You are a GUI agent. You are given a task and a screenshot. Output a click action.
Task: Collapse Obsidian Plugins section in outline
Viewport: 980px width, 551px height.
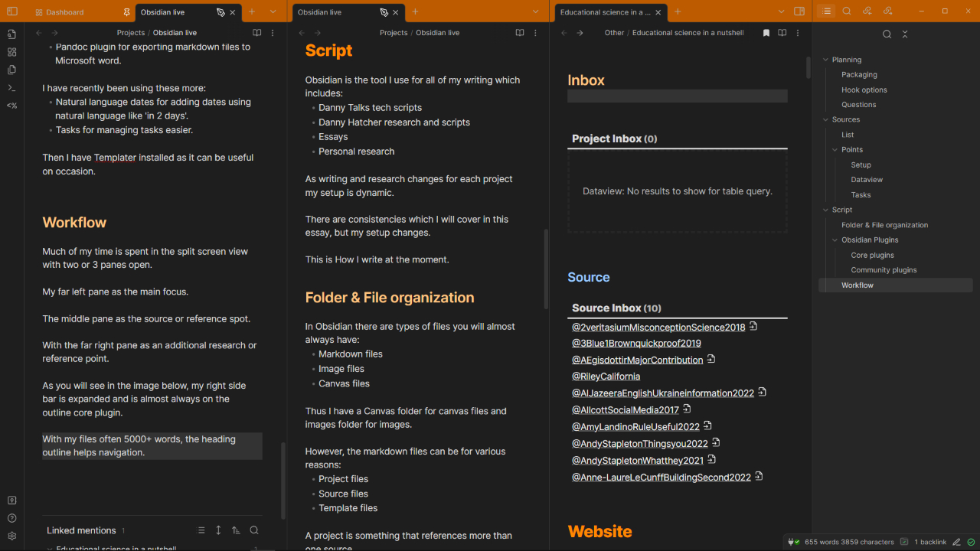(835, 240)
